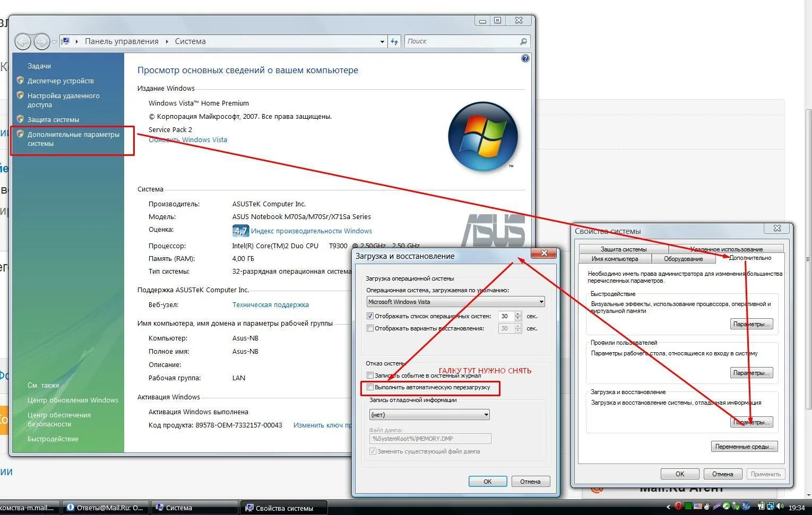Switch to the Свойства системы taskbar button
Screen dimensions: 812x515
(284, 508)
